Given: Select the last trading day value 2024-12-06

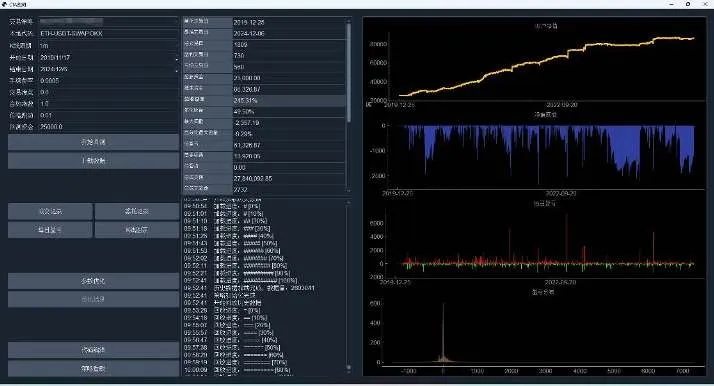Looking at the screenshot, I should pyautogui.click(x=289, y=33).
